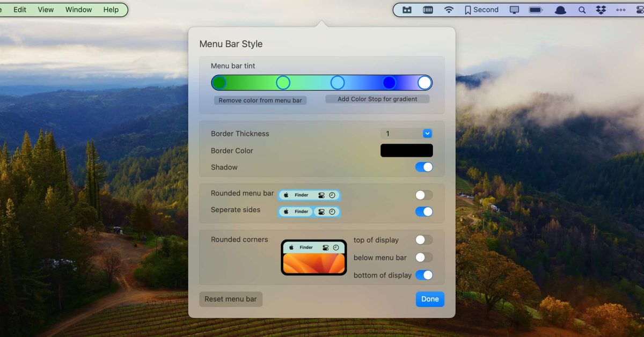Click the Spotlight search magnifier icon
The image size is (644, 337).
[x=582, y=10]
